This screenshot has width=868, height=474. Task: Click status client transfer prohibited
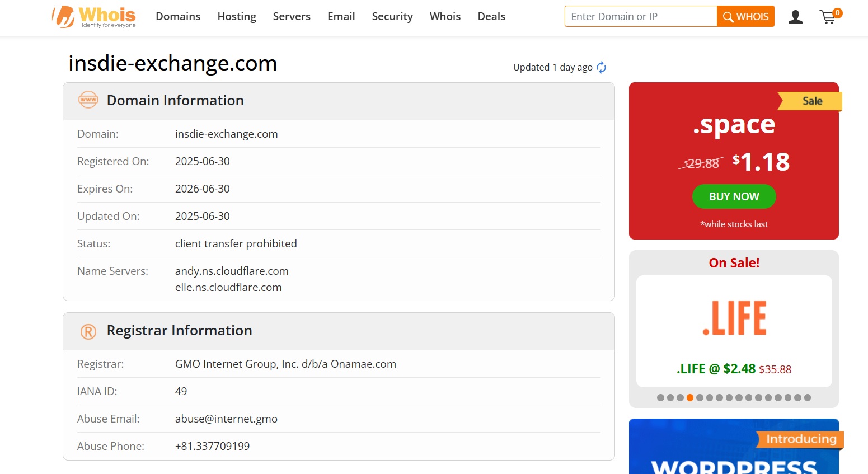pyautogui.click(x=236, y=243)
